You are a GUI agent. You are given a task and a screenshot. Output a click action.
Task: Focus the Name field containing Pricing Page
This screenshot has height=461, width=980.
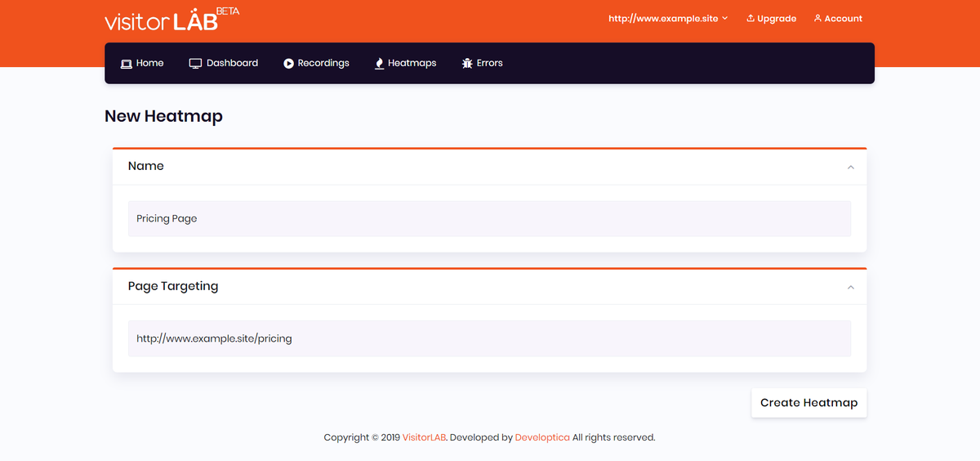(490, 219)
